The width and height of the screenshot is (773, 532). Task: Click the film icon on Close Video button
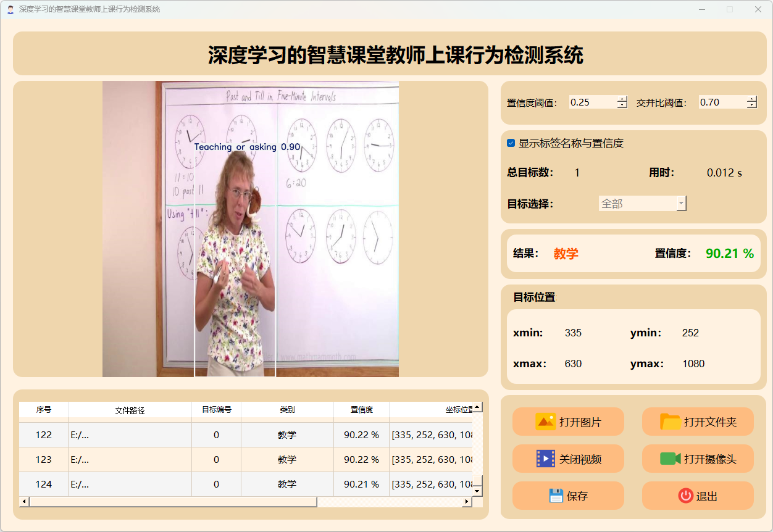point(546,459)
